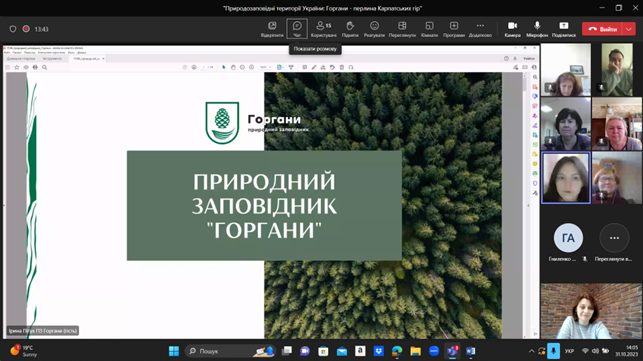Screen dimensions: 643x361
Task: Toggle the Камера camera
Action: click(x=513, y=29)
